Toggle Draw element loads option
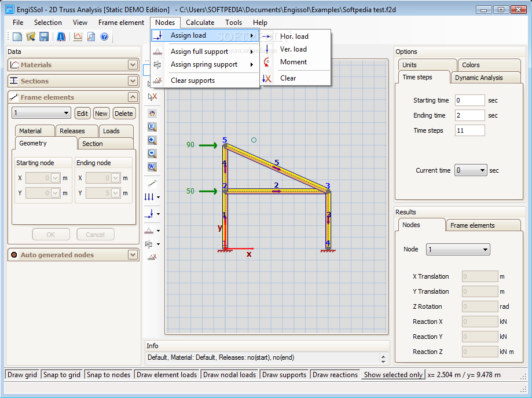 click(167, 375)
